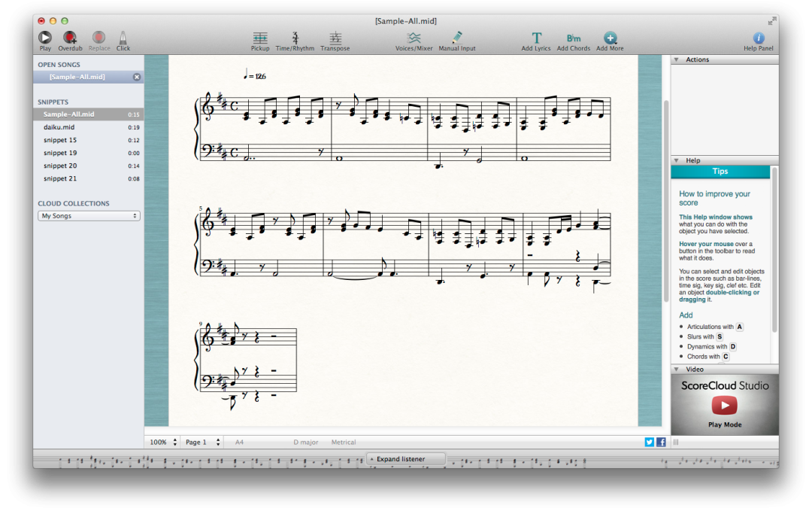The width and height of the screenshot is (812, 508).
Task: Start recording with the Overdub icon
Action: pos(70,38)
